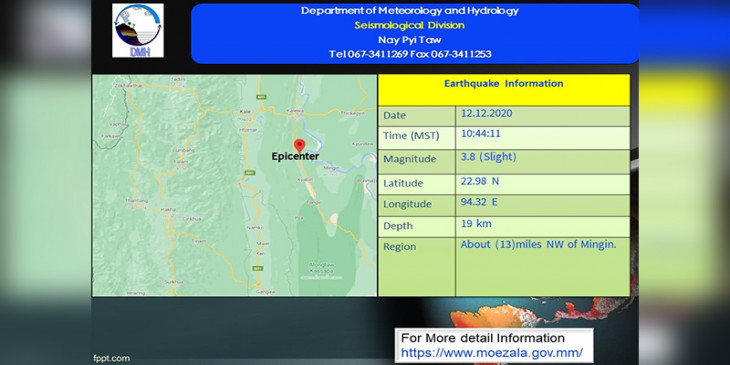
Task: Click the date value 12.12.2020
Action: click(x=487, y=113)
